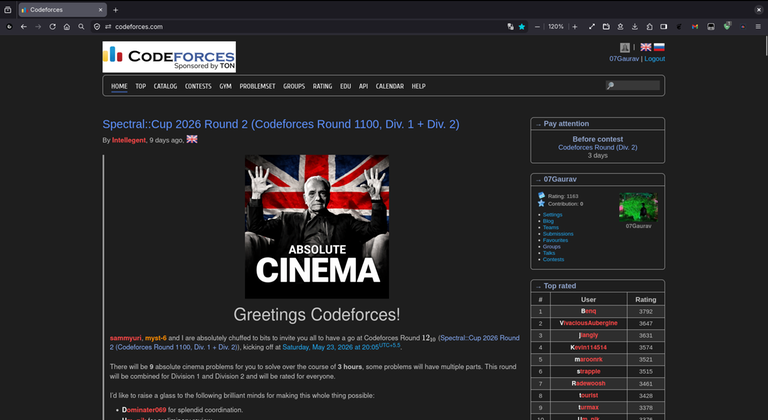Screen dimensions: 768x420
Task: Open the Talks link in the user panel
Action: click(549, 253)
